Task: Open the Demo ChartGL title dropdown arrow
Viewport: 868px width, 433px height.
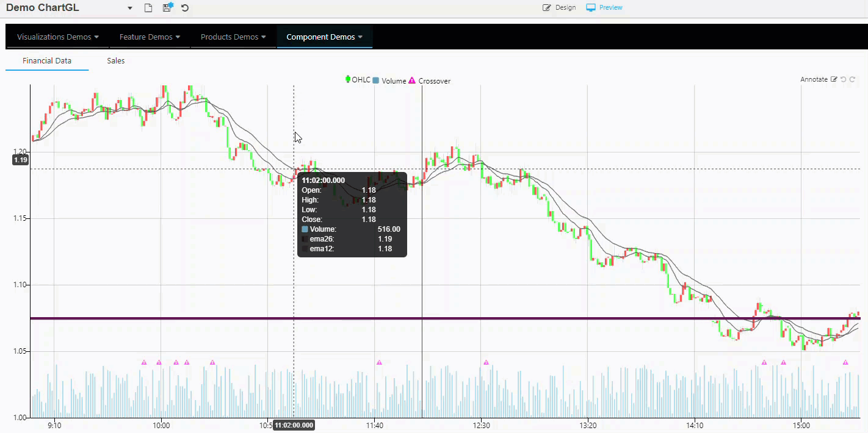Action: point(130,8)
